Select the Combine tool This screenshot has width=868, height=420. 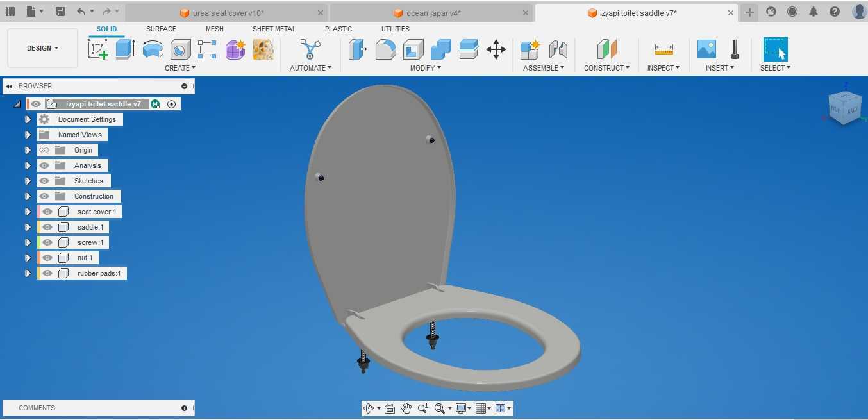coord(440,49)
